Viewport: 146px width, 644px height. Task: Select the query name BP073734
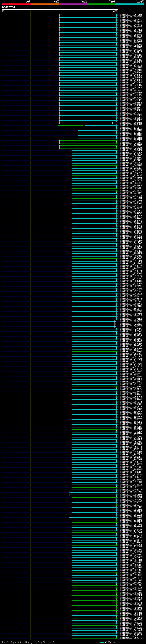pos(8,8)
